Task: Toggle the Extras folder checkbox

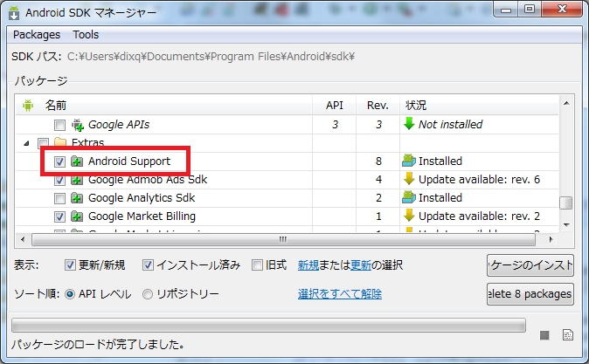Action: point(43,143)
